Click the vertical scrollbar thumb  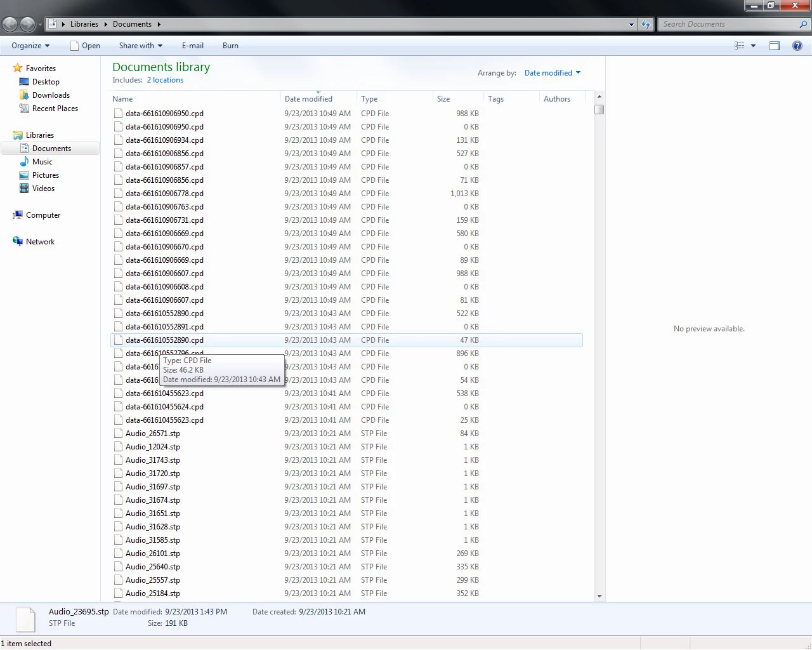click(599, 109)
